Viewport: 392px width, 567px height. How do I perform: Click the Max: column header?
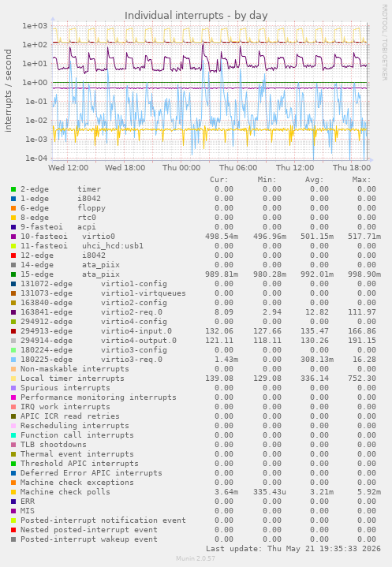(x=361, y=179)
